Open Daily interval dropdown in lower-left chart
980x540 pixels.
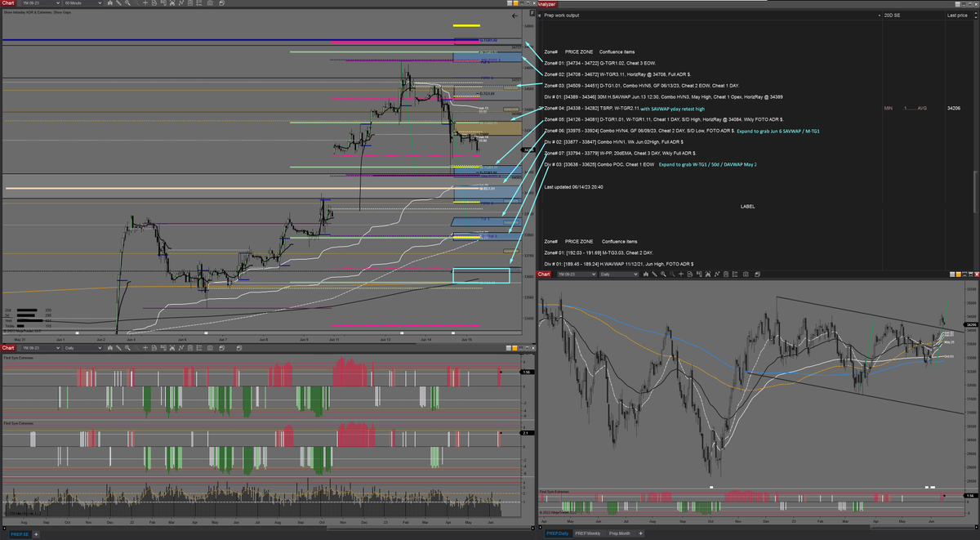point(82,348)
